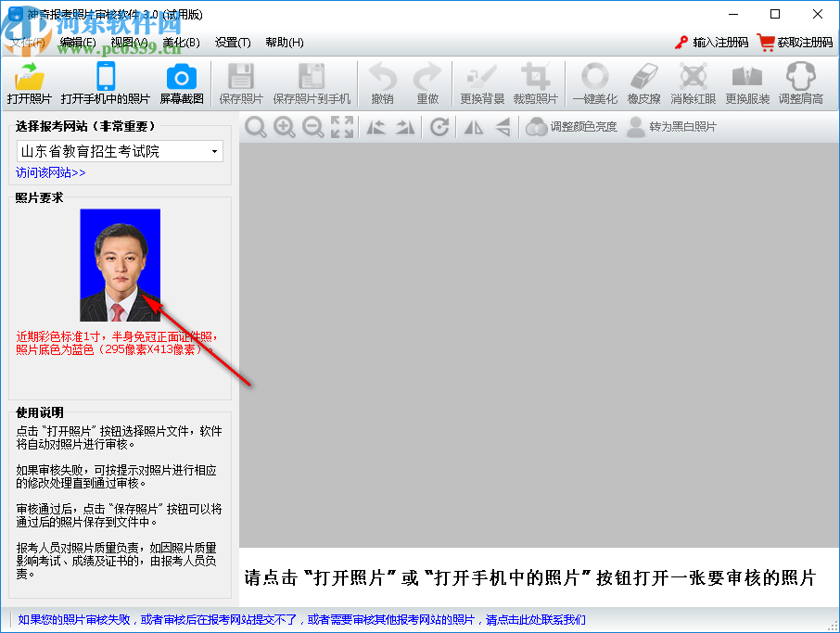Click the zoom in magnifier icon
This screenshot has width=840, height=633.
(284, 127)
